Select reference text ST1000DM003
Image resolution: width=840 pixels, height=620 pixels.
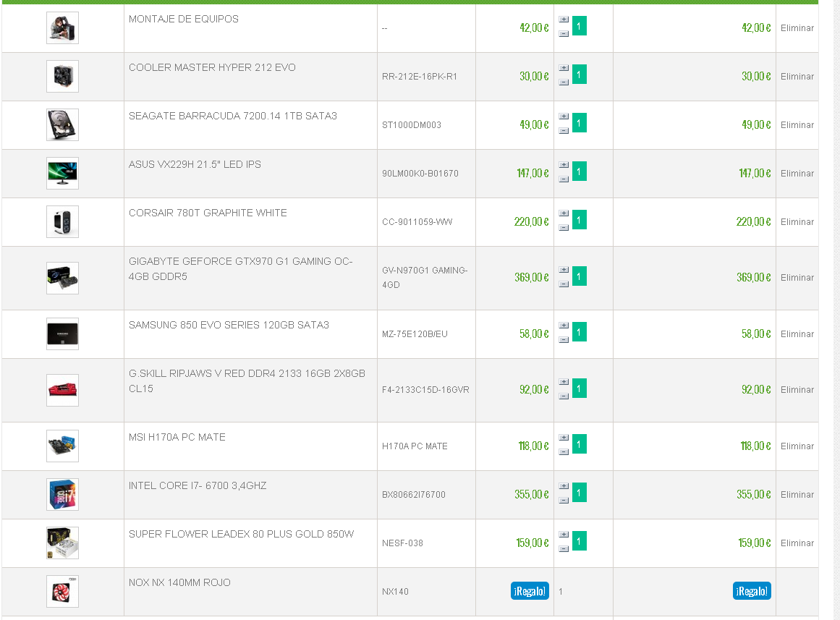(412, 125)
